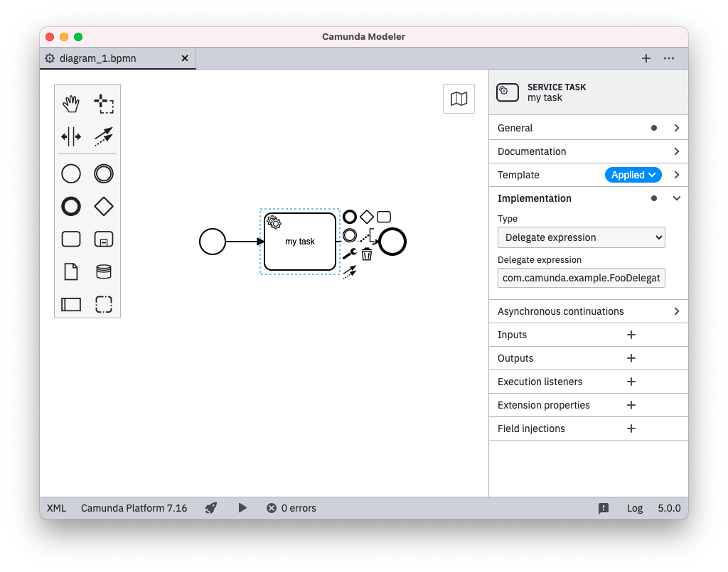The width and height of the screenshot is (728, 572).
Task: Expand the General section
Action: (588, 128)
